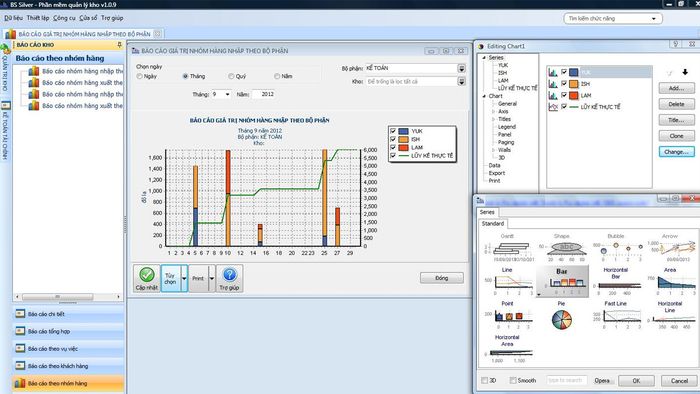Enable the 3D checkbox
This screenshot has width=700, height=394.
pyautogui.click(x=485, y=381)
